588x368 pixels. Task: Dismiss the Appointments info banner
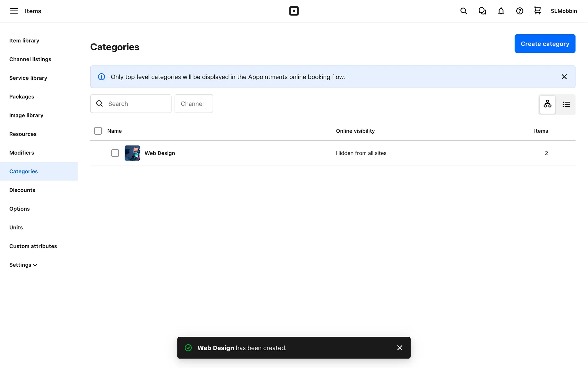tap(564, 77)
